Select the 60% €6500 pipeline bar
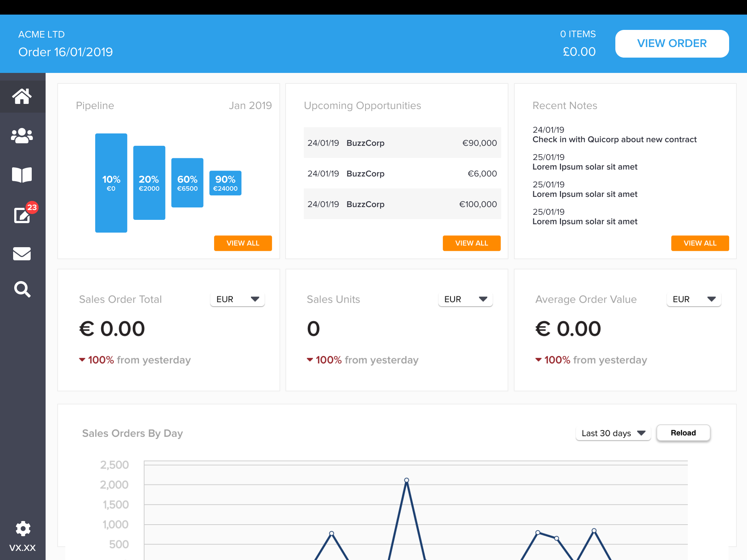The width and height of the screenshot is (747, 560). point(187,183)
